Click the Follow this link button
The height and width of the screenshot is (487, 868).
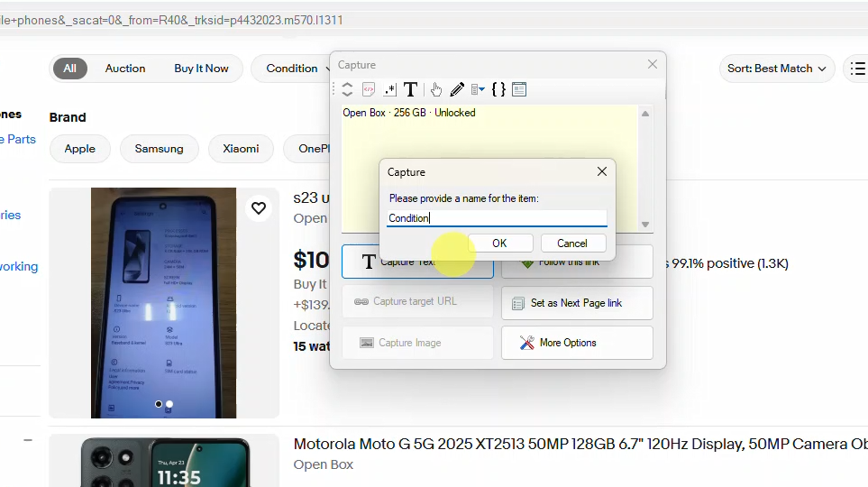(x=577, y=262)
